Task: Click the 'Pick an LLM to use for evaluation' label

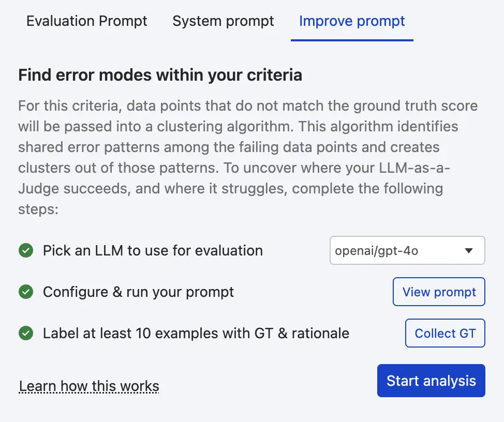Action: coord(153,251)
